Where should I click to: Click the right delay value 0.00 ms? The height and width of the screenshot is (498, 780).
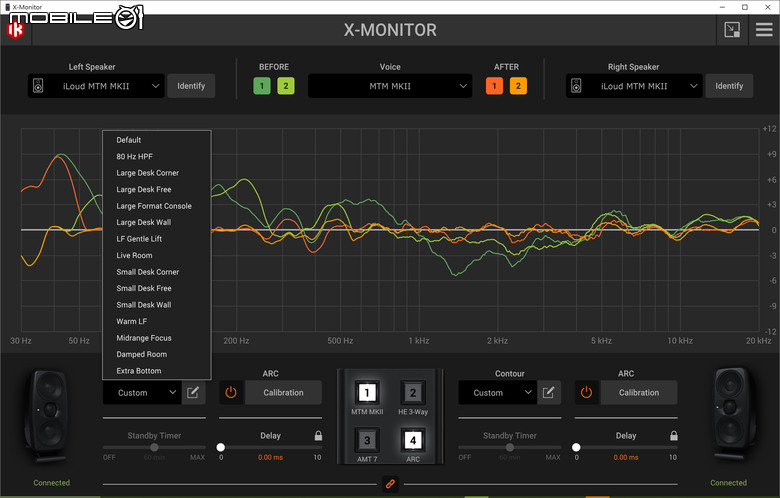[x=626, y=457]
